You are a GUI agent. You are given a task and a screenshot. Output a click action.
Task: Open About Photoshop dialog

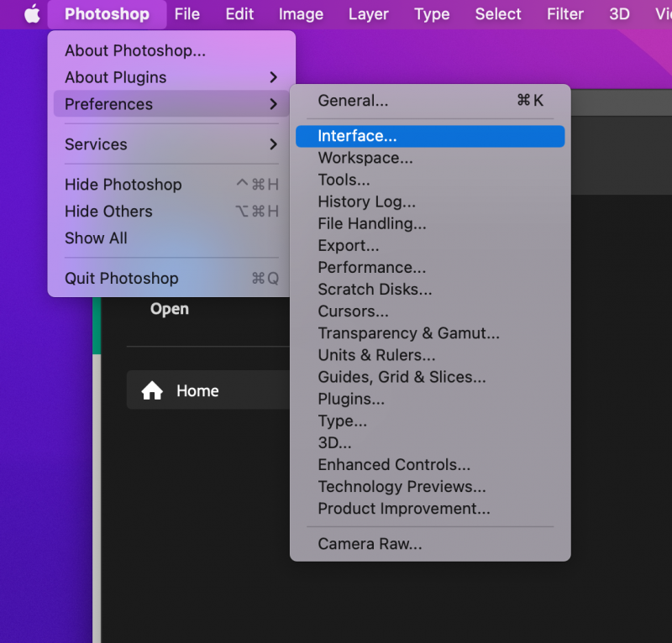135,51
